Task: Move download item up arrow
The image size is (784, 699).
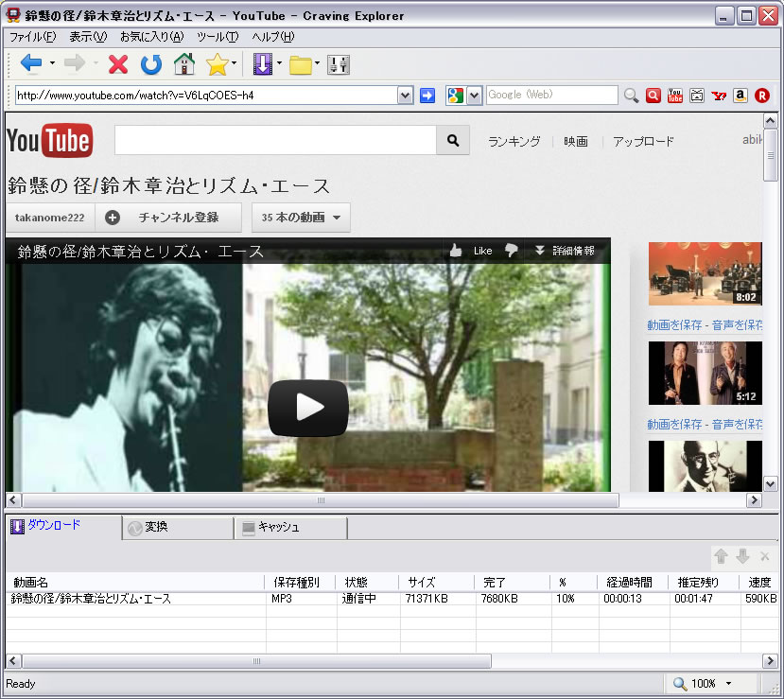Action: tap(721, 556)
